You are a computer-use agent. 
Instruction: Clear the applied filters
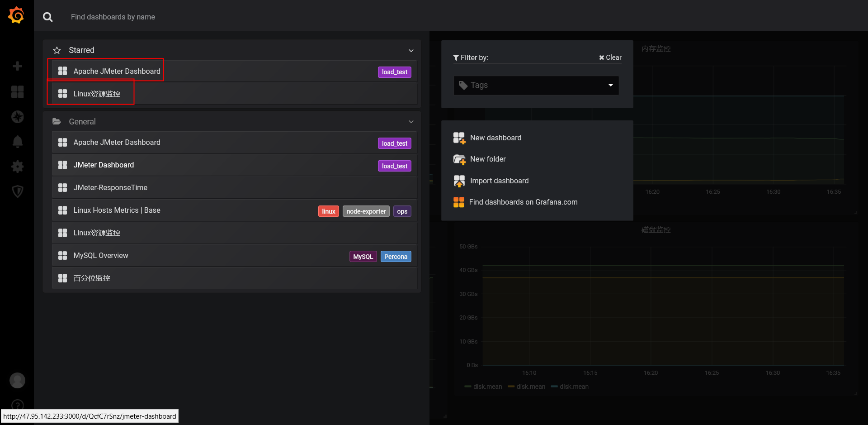610,57
